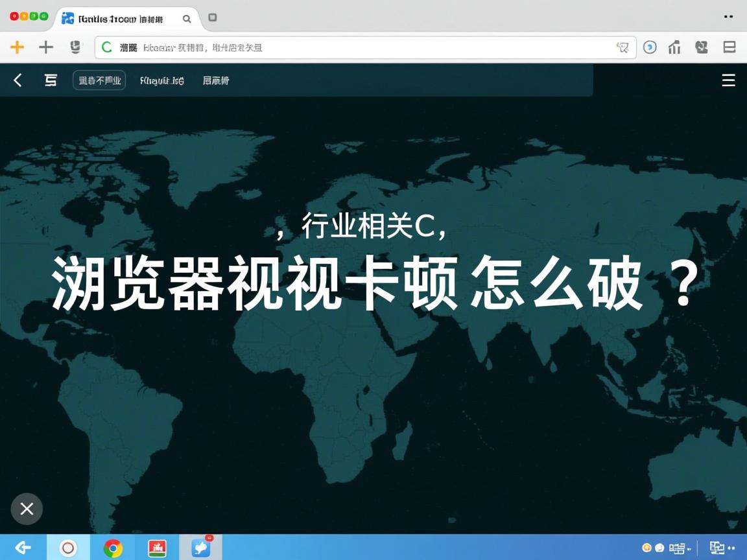Image resolution: width=747 pixels, height=560 pixels.
Task: Click the icon at the address bar's right end
Action: [622, 47]
